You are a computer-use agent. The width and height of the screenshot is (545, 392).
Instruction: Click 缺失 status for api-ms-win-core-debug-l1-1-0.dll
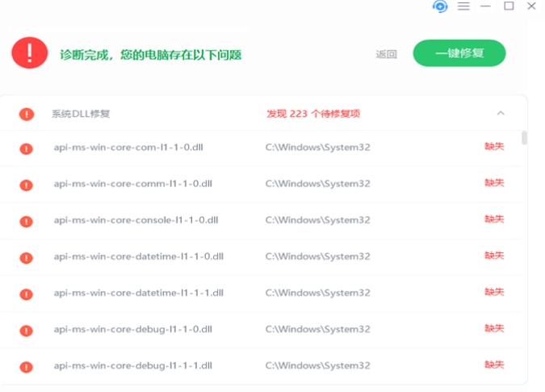click(494, 329)
